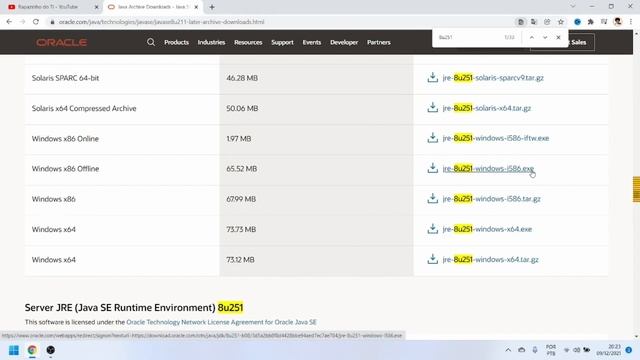This screenshot has width=640, height=360.
Task: Click download icon for windows-i586-iftw.exe
Action: click(433, 138)
